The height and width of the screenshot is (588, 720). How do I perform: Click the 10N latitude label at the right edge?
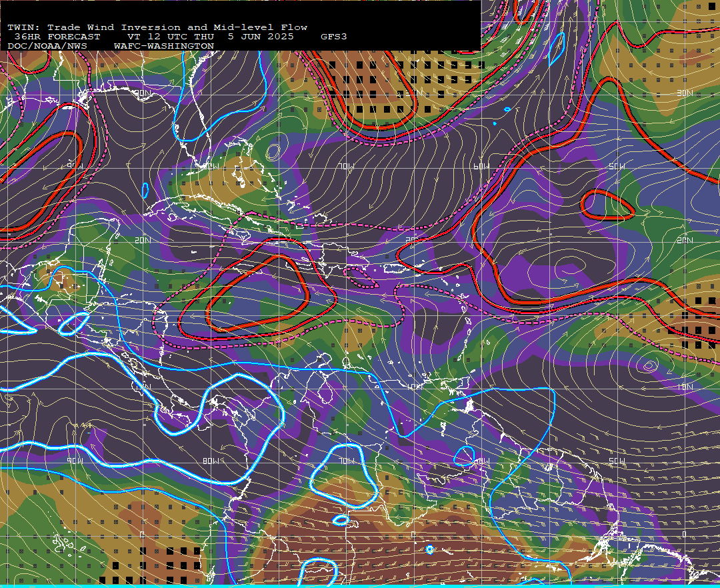[x=685, y=387]
